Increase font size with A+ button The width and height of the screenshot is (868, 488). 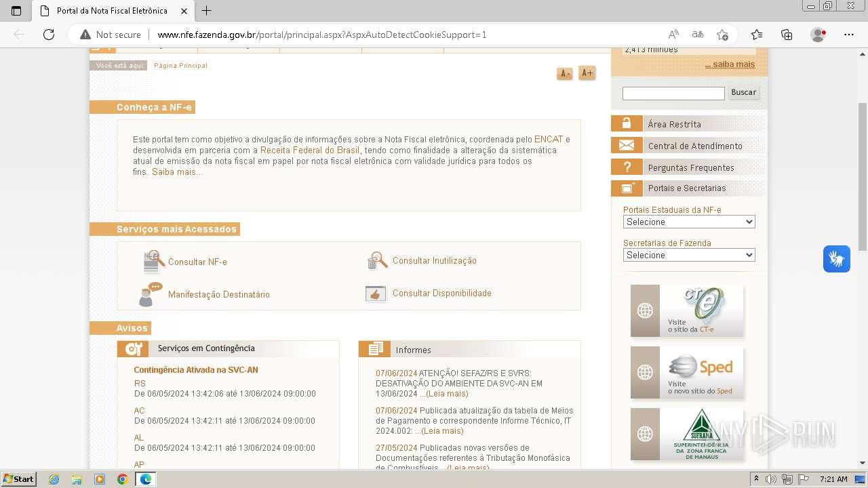click(587, 73)
